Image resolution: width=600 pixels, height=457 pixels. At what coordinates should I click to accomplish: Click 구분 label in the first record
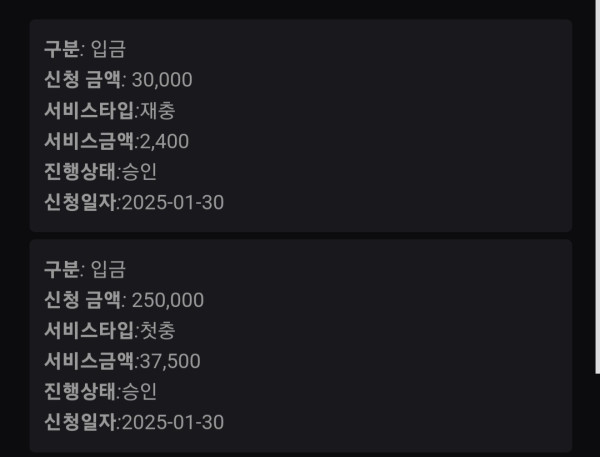point(62,50)
